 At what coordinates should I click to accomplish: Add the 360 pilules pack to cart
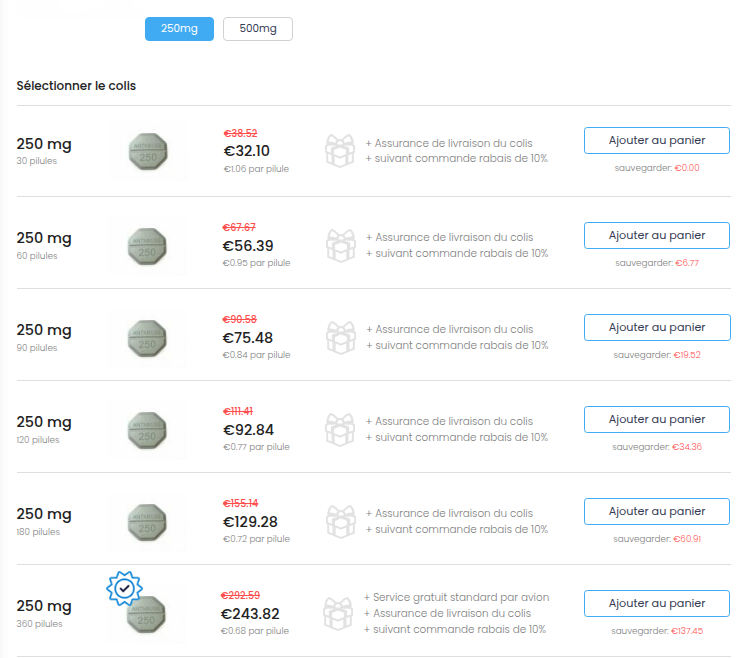click(x=657, y=604)
